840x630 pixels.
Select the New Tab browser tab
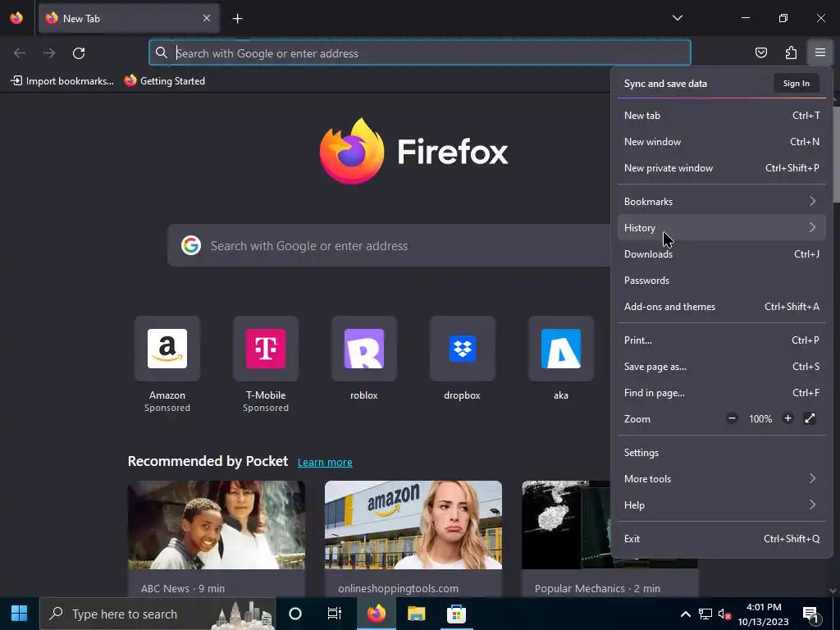coord(129,18)
